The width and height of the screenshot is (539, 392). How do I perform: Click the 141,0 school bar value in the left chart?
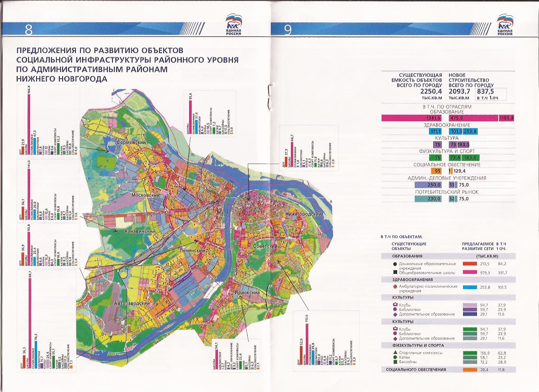click(x=29, y=165)
